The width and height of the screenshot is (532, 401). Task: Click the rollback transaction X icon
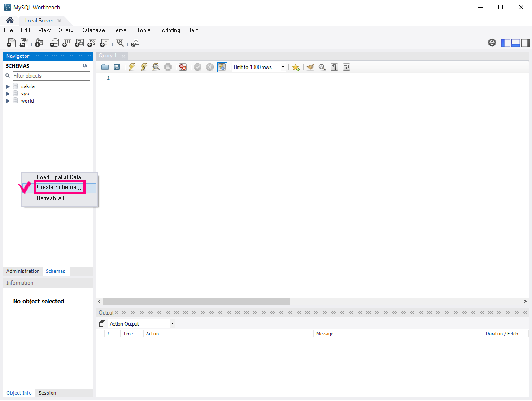click(209, 67)
